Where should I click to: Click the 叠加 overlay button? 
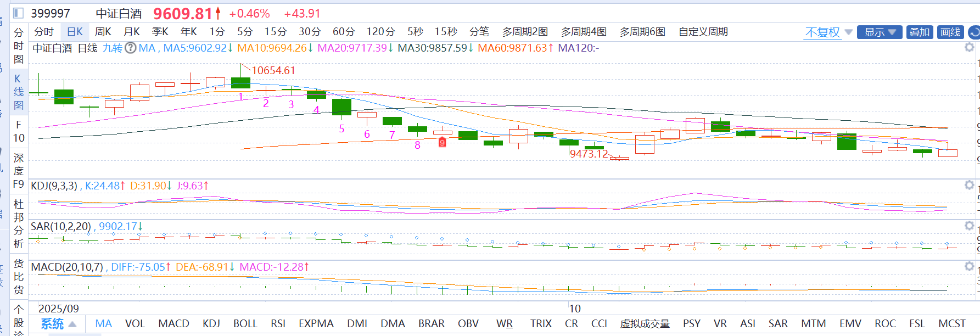click(920, 32)
